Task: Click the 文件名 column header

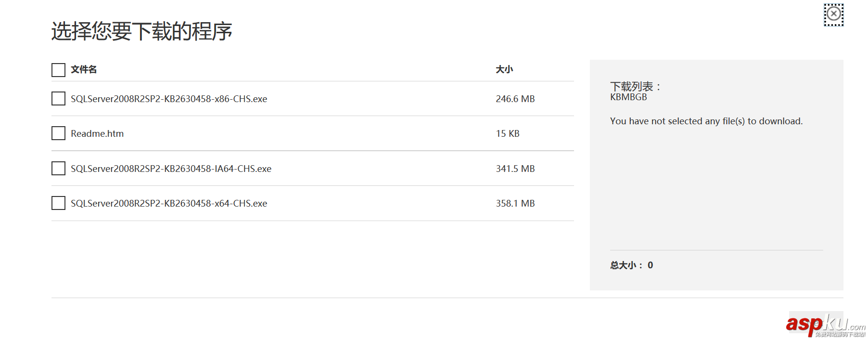Action: [x=84, y=69]
